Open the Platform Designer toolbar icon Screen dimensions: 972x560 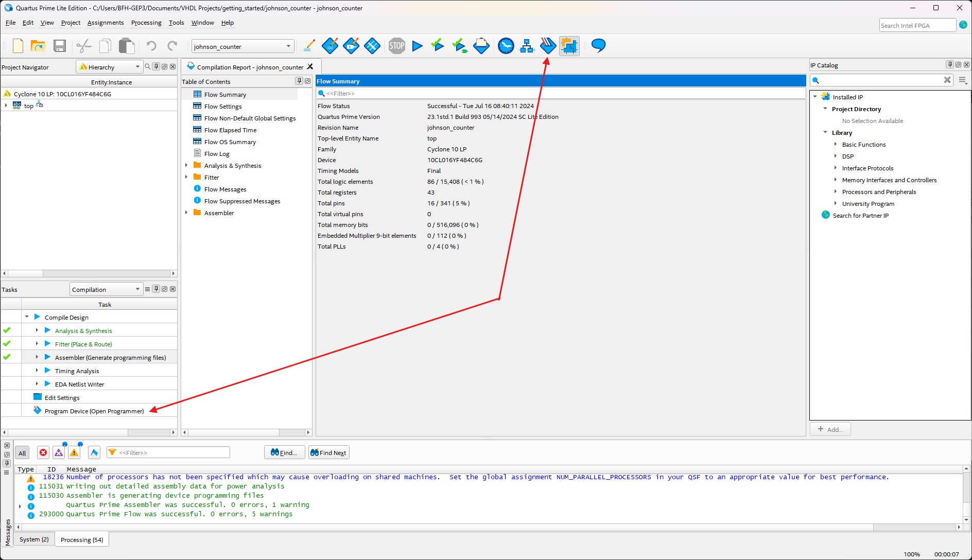569,46
